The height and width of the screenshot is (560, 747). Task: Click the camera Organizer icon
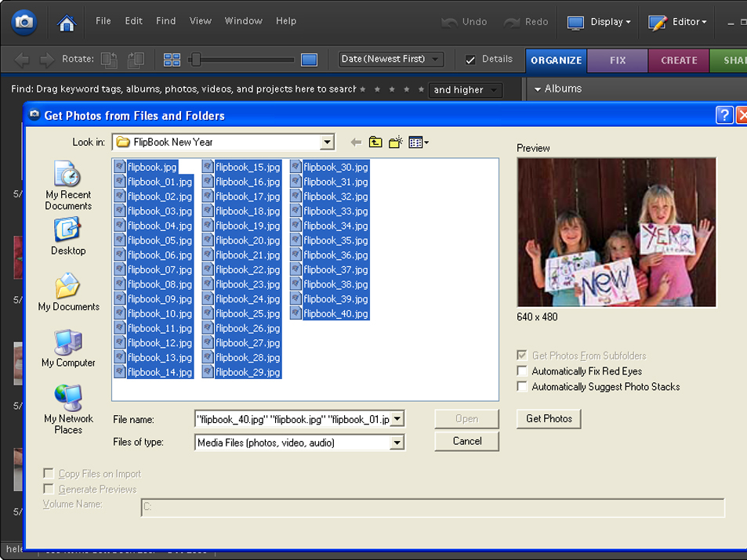24,22
